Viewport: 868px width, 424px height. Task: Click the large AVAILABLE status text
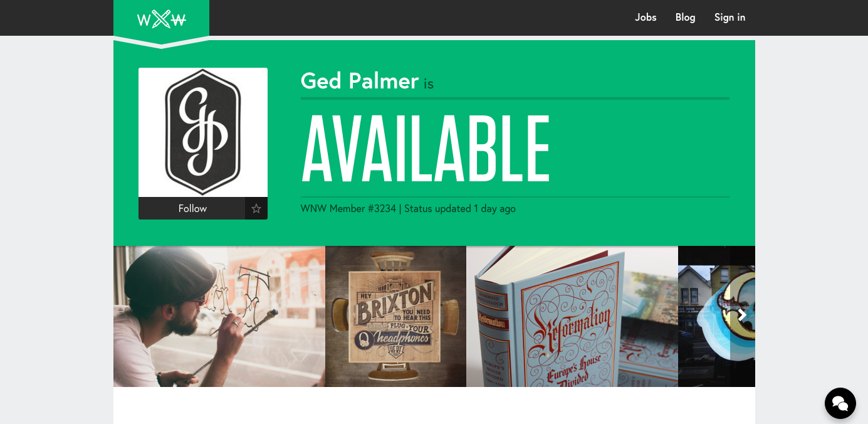(x=426, y=148)
